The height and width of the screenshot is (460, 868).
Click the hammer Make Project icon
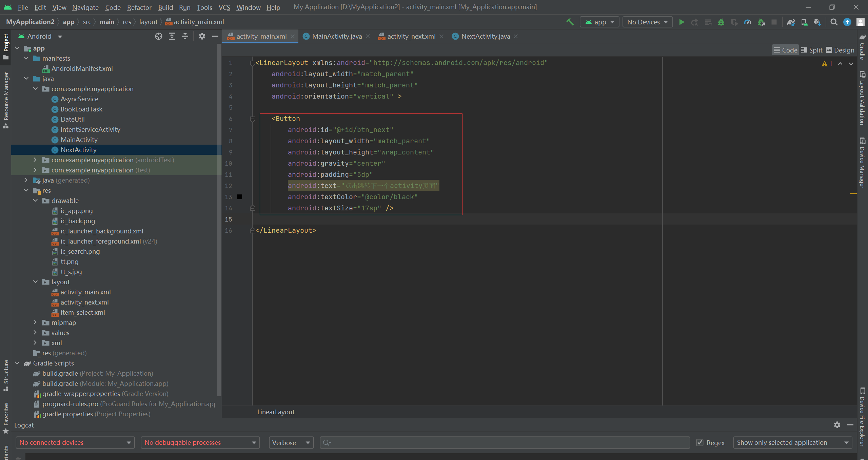570,22
